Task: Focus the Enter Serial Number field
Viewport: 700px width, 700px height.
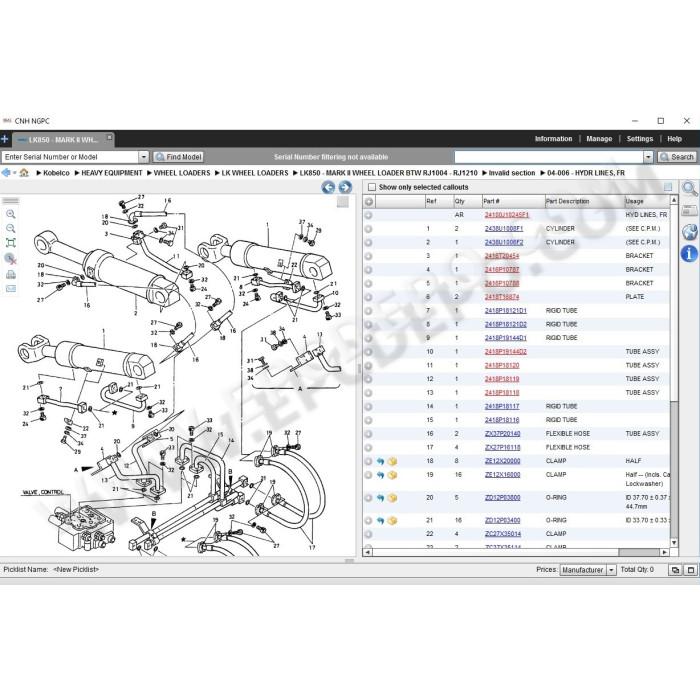Action: coord(70,157)
